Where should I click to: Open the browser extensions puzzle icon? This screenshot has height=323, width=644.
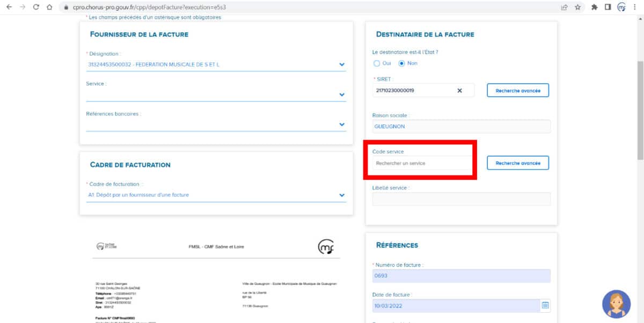click(595, 8)
